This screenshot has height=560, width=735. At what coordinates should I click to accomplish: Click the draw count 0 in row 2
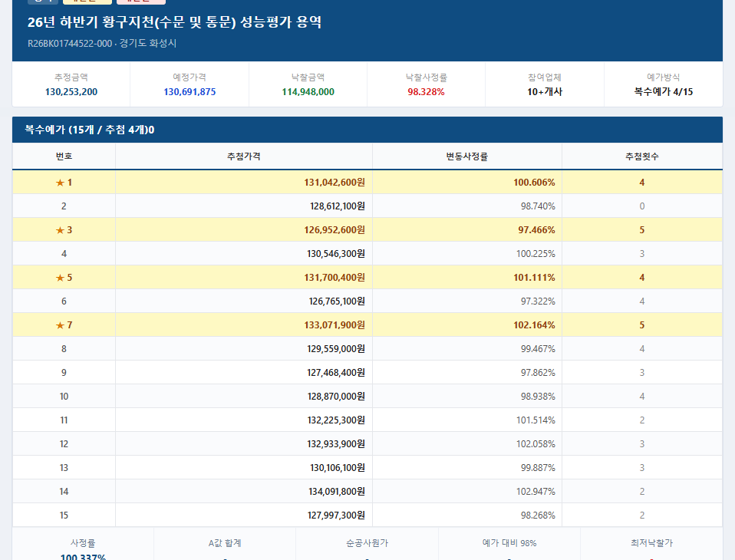[642, 206]
